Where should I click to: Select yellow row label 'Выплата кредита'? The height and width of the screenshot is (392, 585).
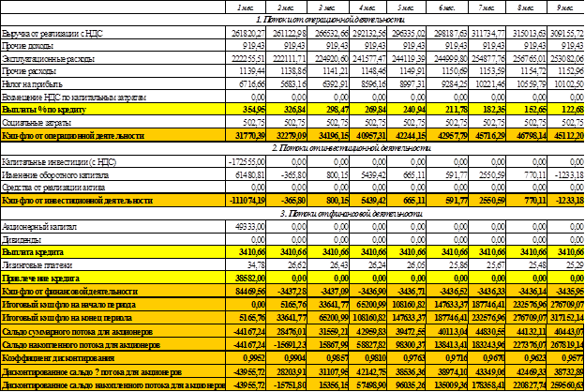(33, 252)
